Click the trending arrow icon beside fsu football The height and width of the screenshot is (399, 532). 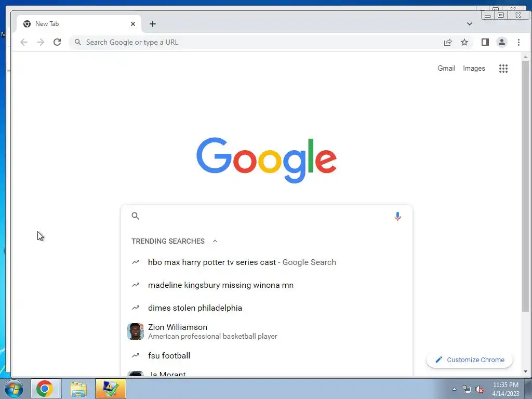click(x=136, y=355)
